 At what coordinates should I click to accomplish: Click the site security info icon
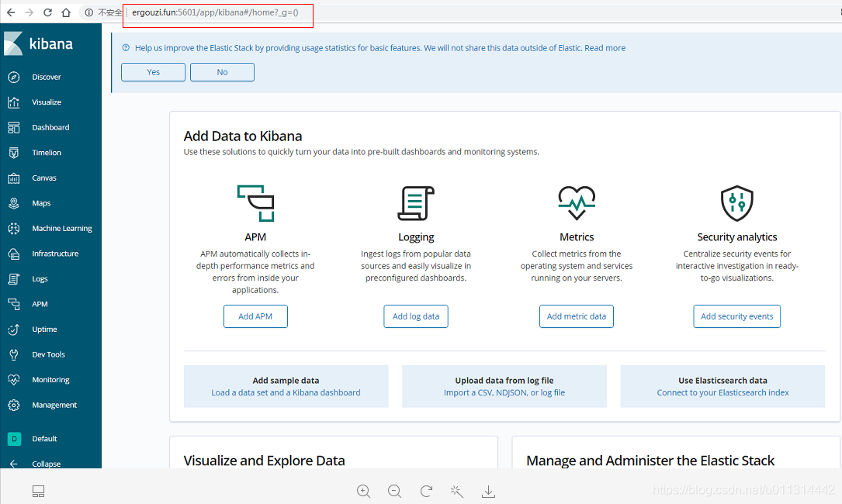[89, 12]
